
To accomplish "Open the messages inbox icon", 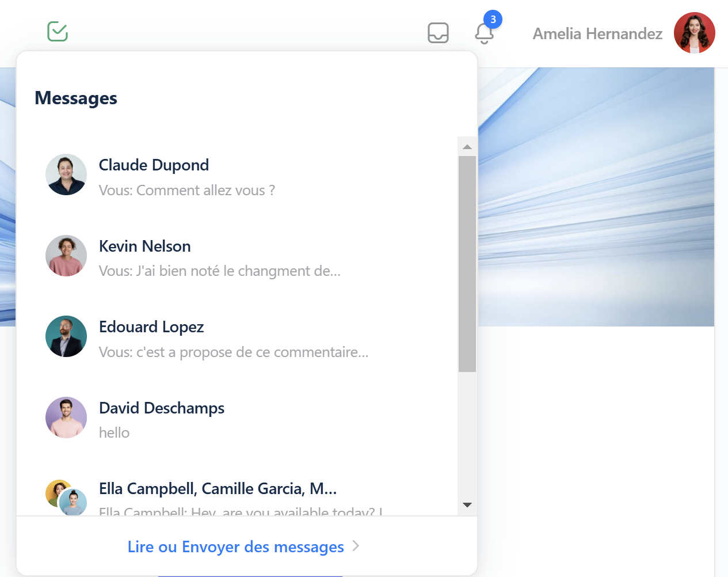I will (x=438, y=33).
